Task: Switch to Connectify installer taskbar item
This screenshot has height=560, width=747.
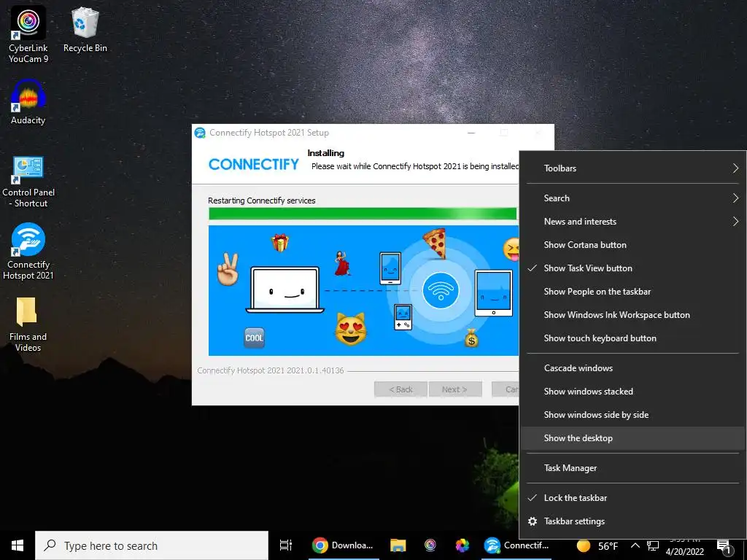Action: pos(516,545)
